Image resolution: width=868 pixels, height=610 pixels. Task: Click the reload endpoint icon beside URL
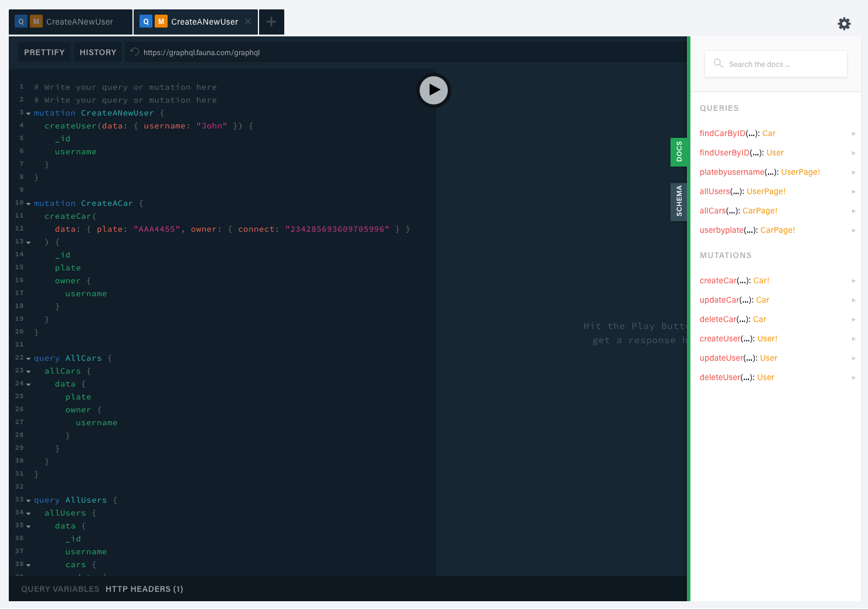tap(134, 52)
